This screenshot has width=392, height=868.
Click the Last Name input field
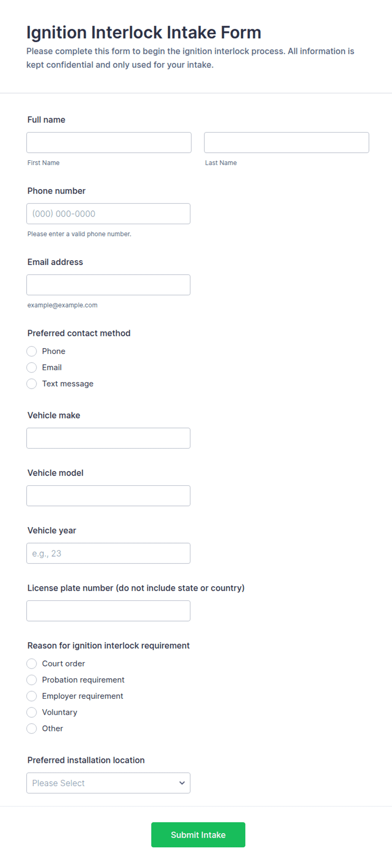coord(287,143)
